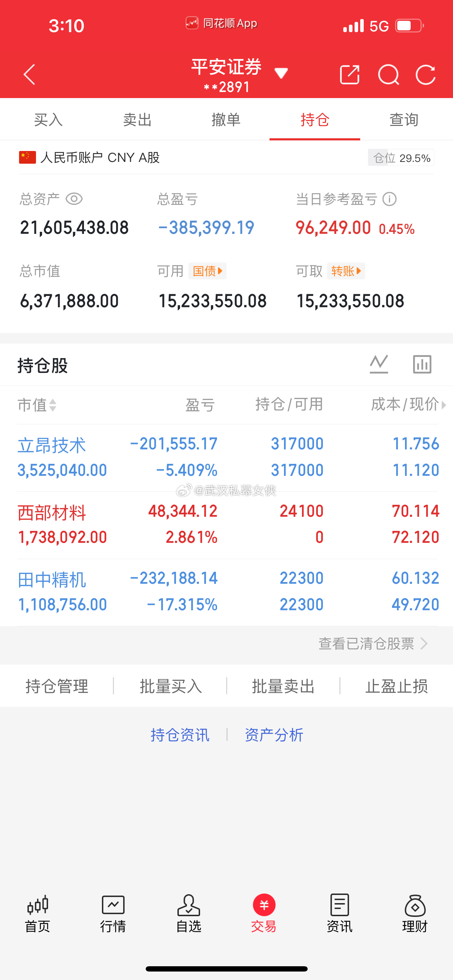Screen dimensions: 453x980
Task: Tap the iOS home indicator bar
Action: (x=227, y=969)
